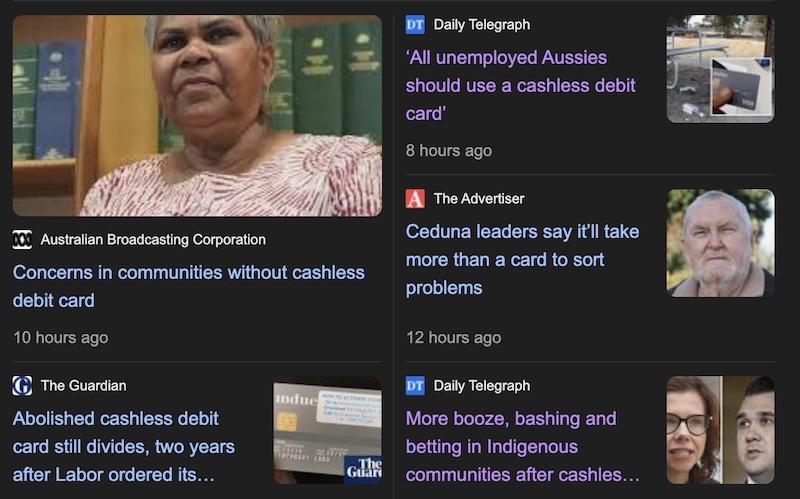Screen dimensions: 800x499
Task: Click the ABC logo icon
Action: tap(22, 239)
